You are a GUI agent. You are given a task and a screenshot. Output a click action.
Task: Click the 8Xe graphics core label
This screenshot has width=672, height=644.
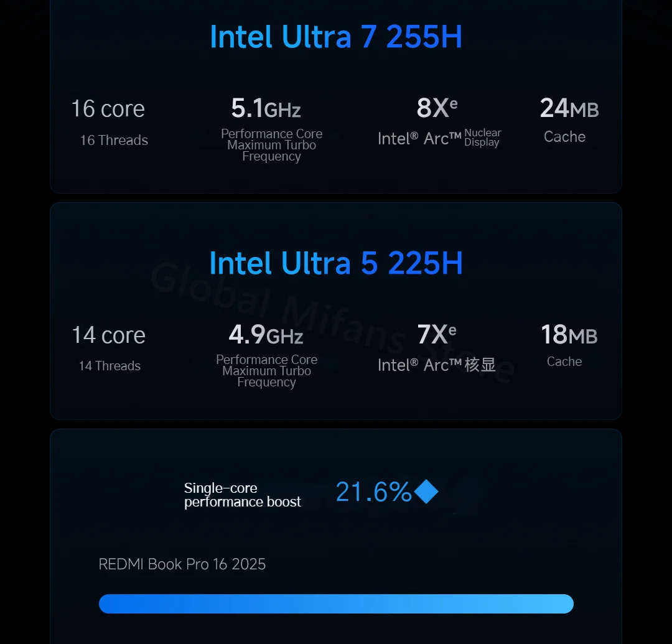[437, 108]
